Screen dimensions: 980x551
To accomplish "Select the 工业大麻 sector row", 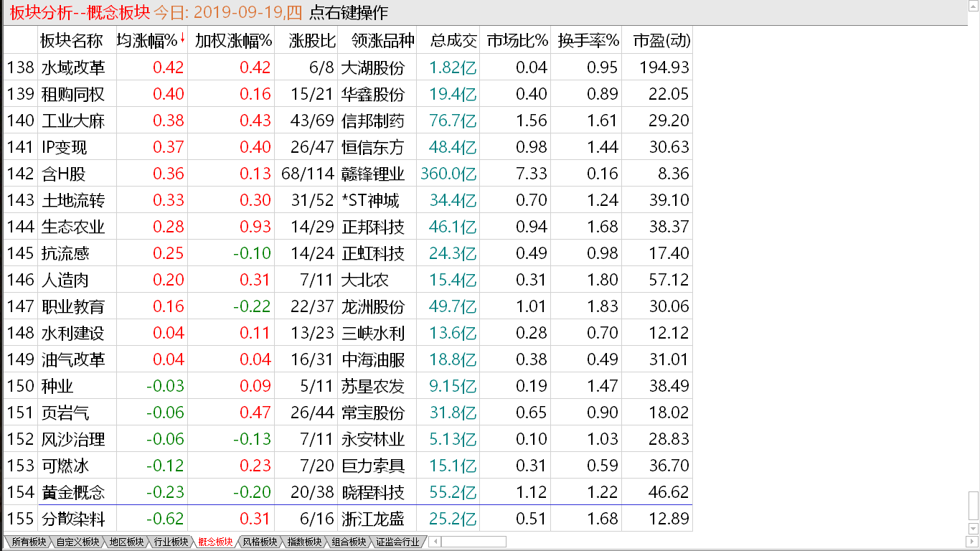I will [348, 121].
